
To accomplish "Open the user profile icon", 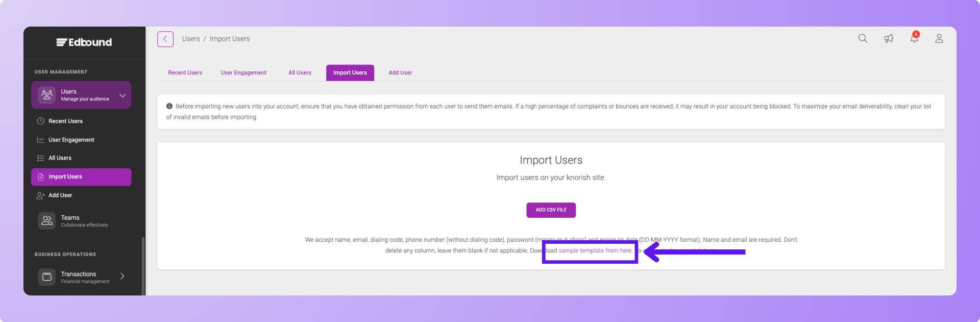I will [939, 39].
